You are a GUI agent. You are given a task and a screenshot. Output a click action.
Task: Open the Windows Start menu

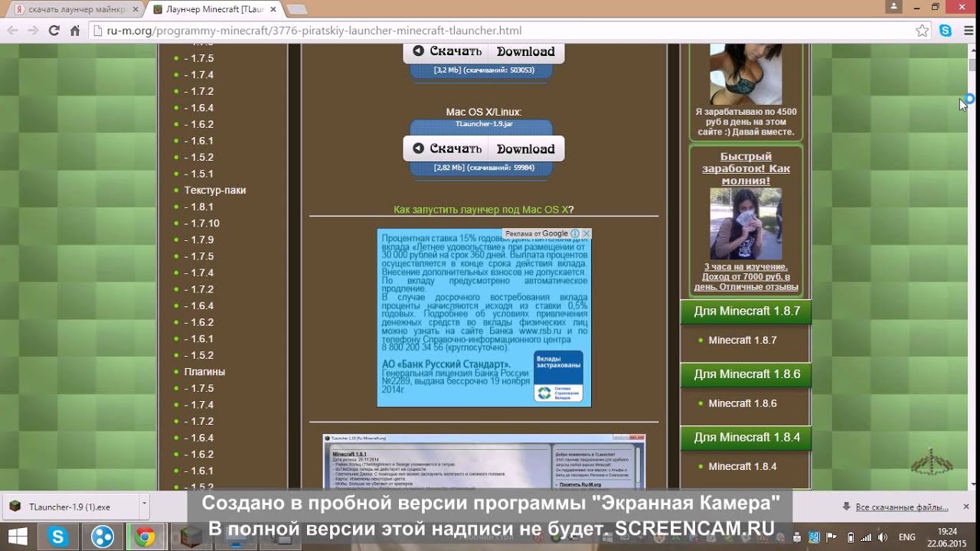17,536
